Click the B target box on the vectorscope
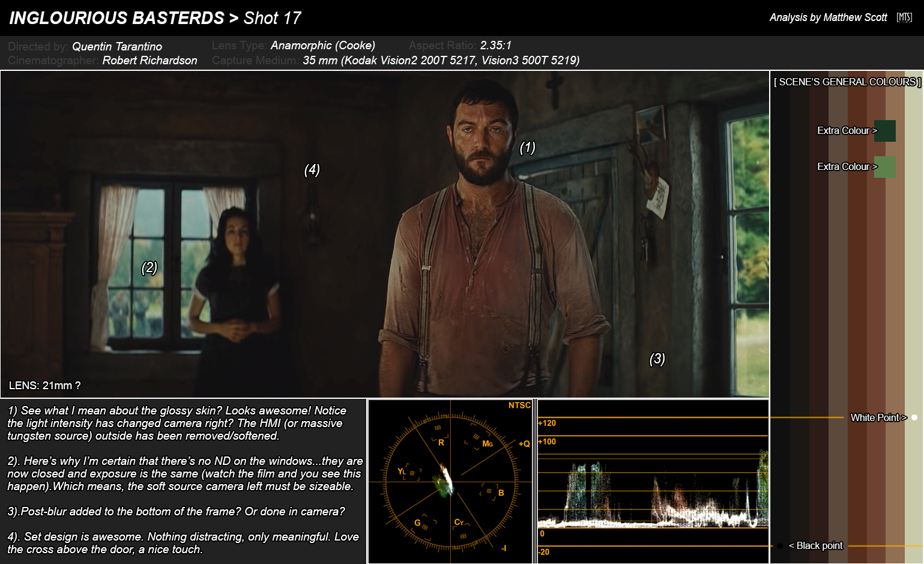The width and height of the screenshot is (924, 564). point(489,491)
